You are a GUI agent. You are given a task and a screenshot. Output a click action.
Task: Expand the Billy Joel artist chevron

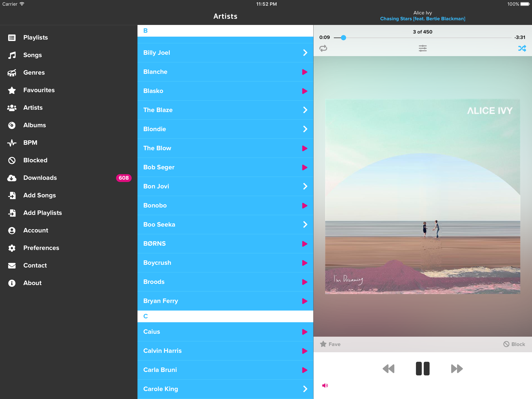[x=305, y=53]
